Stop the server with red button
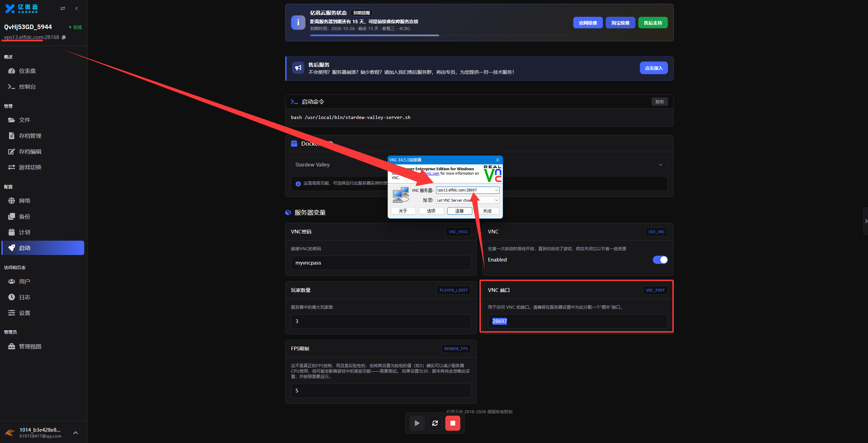The width and height of the screenshot is (868, 443). click(452, 423)
